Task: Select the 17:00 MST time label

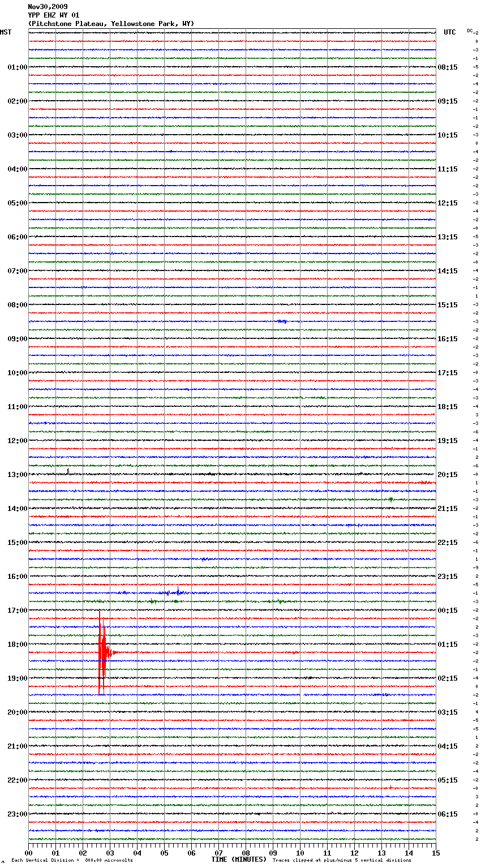Action: click(x=18, y=611)
